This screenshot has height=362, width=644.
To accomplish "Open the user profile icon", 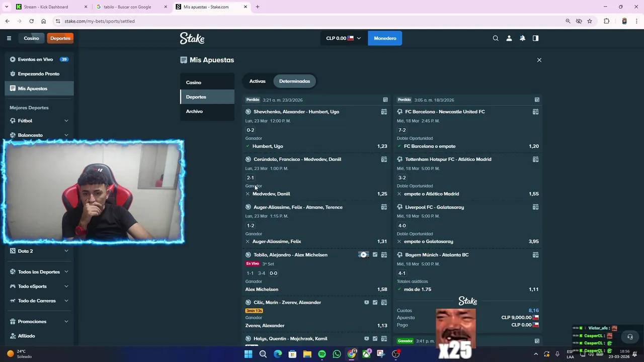I will tap(509, 38).
